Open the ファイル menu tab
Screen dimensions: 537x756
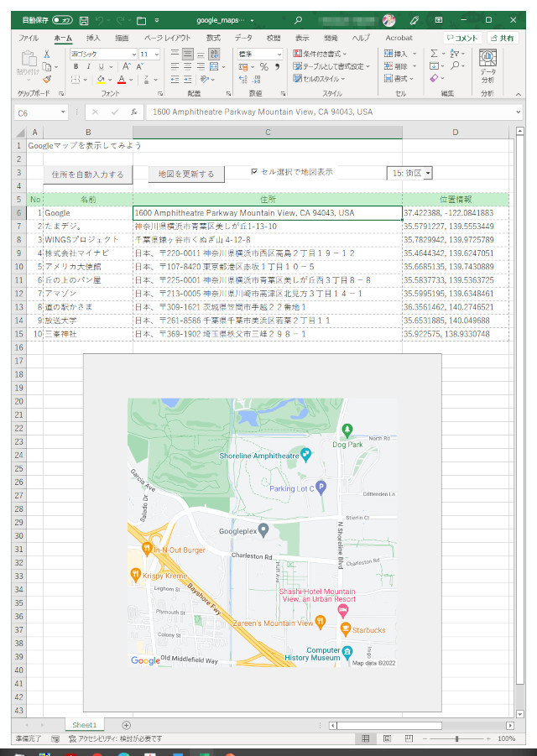point(29,38)
